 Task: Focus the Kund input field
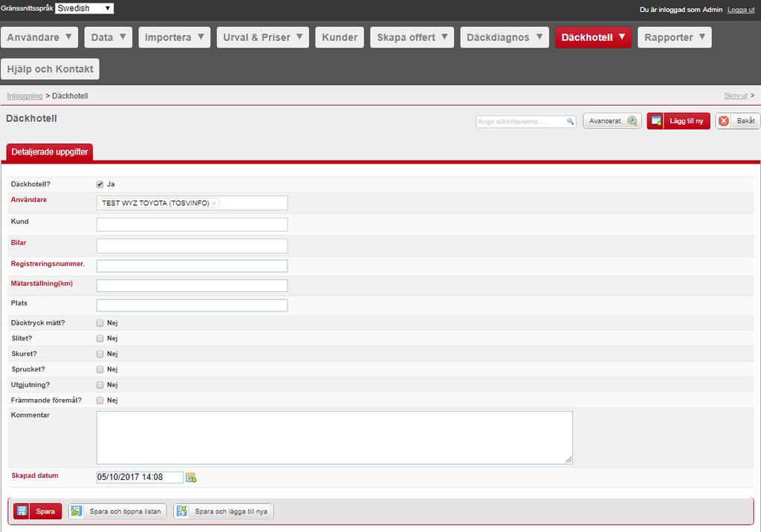click(192, 224)
